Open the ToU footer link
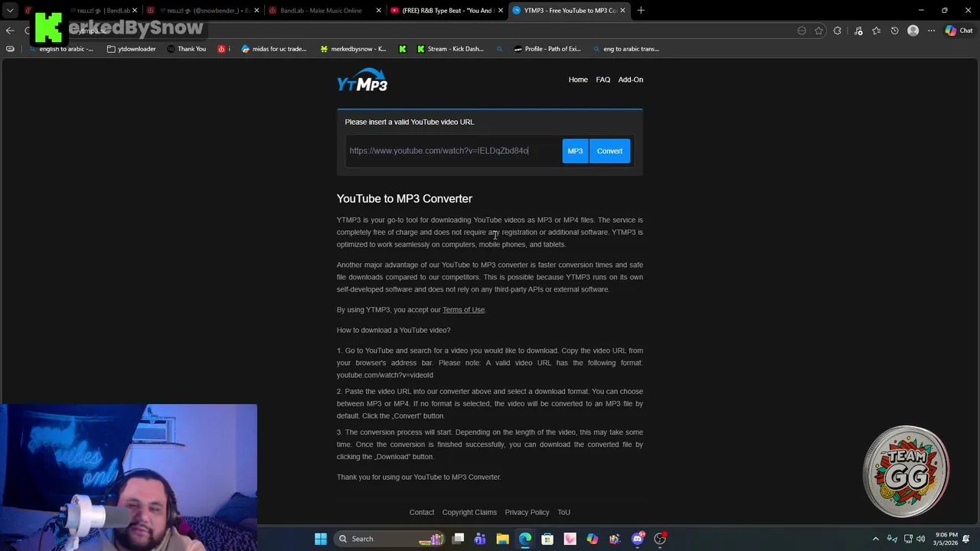 563,512
